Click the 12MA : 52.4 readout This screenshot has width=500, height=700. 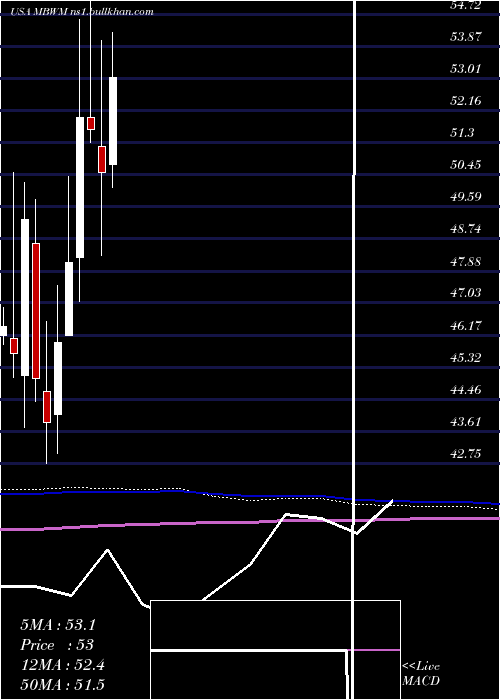62,665
